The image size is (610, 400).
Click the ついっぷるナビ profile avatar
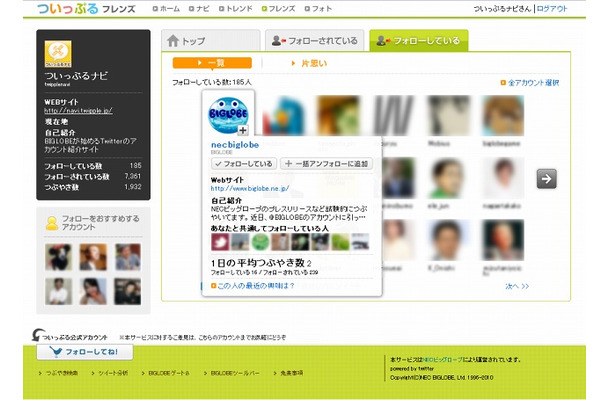tap(58, 54)
